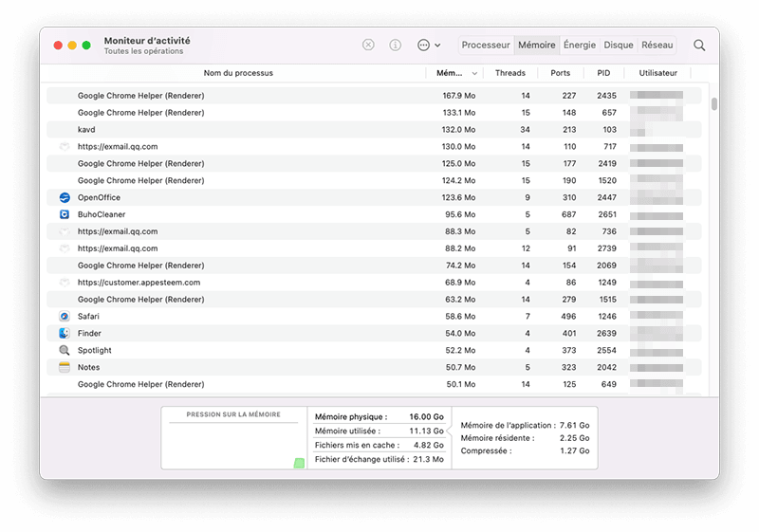Sort by the Threads column header
759x532 pixels.
[x=510, y=73]
